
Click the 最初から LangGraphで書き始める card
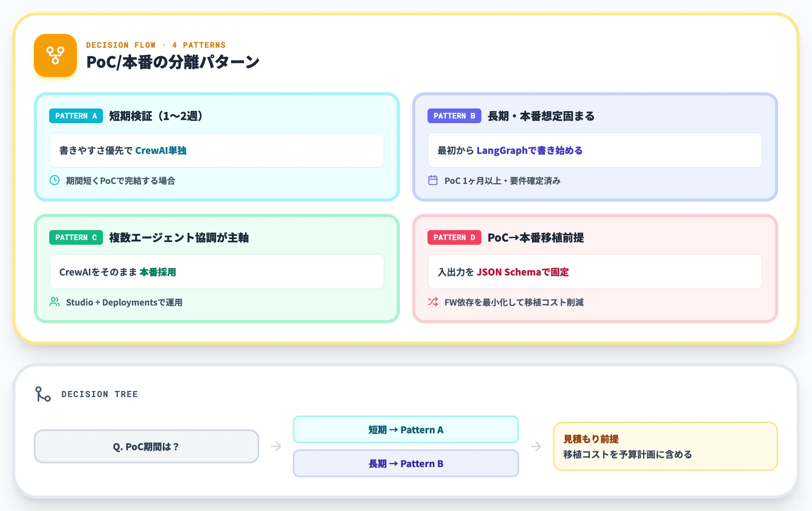[595, 150]
